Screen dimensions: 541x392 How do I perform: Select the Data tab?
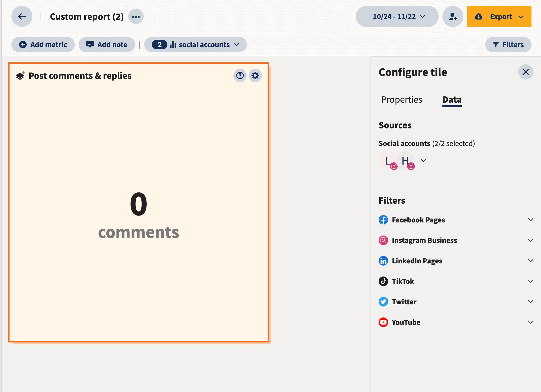[452, 100]
